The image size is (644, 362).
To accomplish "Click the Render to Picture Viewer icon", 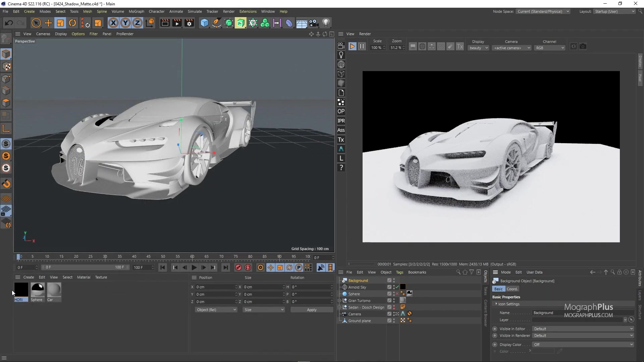I will point(177,23).
